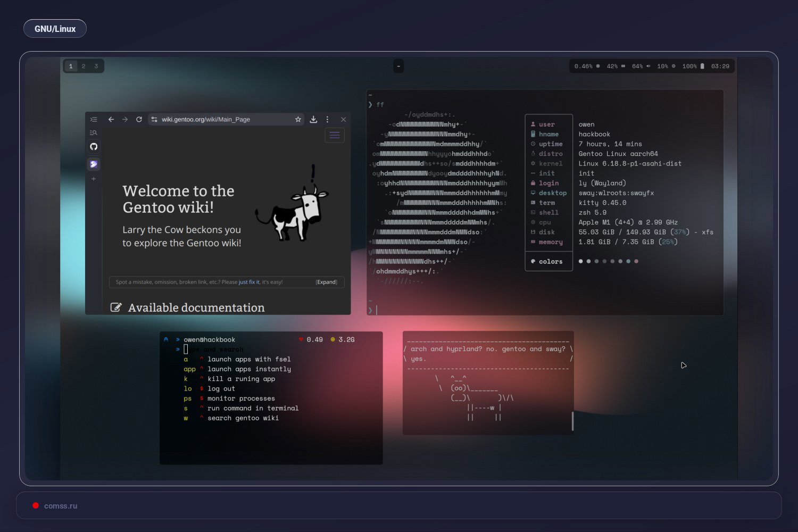
Task: Collapse the browser sidebar with its toggle
Action: point(94,119)
